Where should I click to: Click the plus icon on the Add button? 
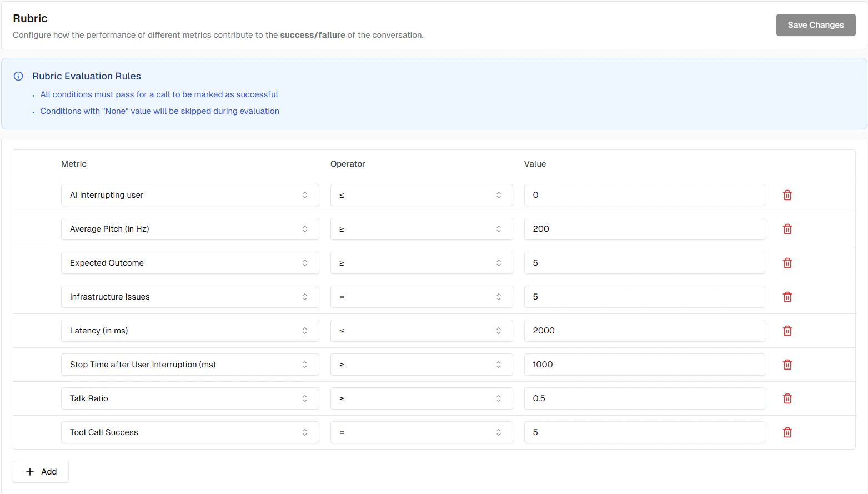(30, 471)
